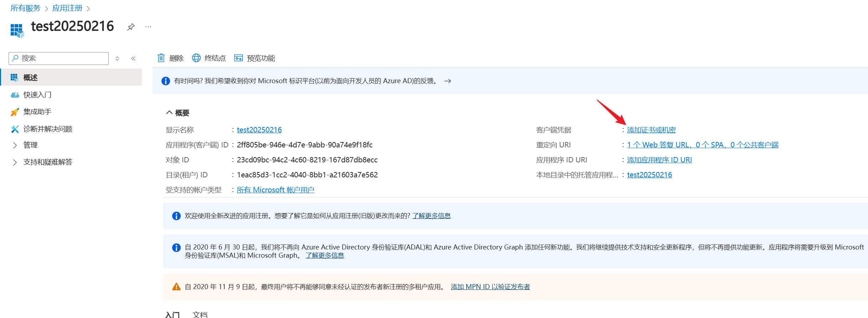Collapse the 概要 section

click(169, 113)
